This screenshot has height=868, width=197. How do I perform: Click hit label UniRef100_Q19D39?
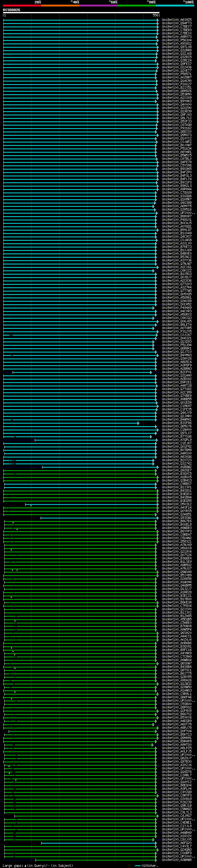pyautogui.click(x=177, y=111)
